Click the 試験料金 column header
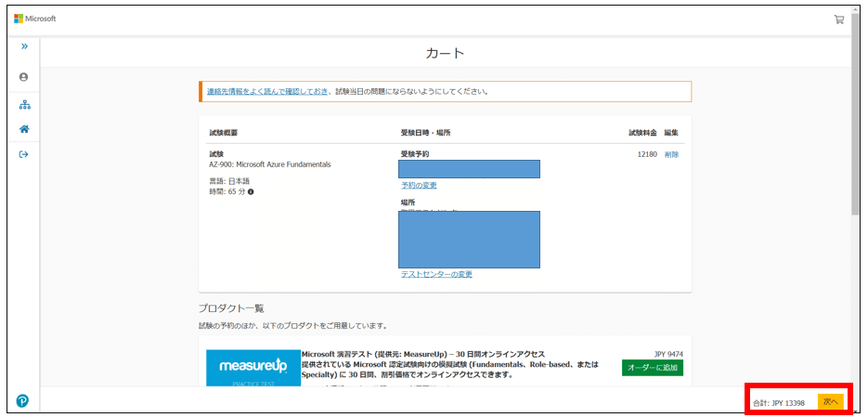The image size is (868, 418). (x=642, y=133)
